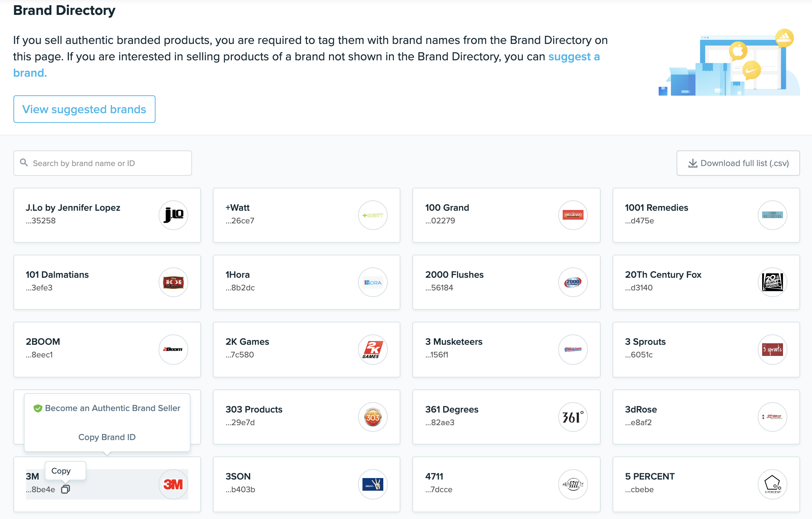This screenshot has width=812, height=519.
Task: Click the copy icon beside 3M brand ID
Action: pyautogui.click(x=65, y=489)
